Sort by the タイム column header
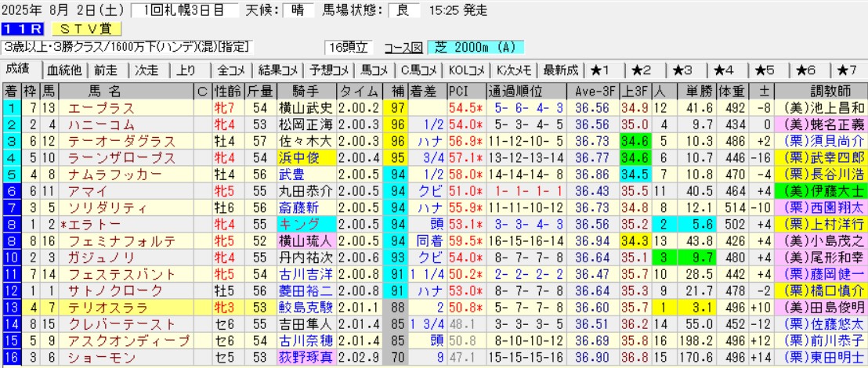The width and height of the screenshot is (868, 368). click(x=360, y=89)
